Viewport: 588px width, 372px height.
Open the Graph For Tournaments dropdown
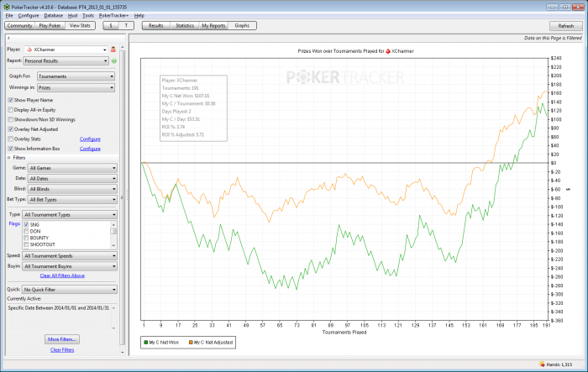tap(76, 76)
